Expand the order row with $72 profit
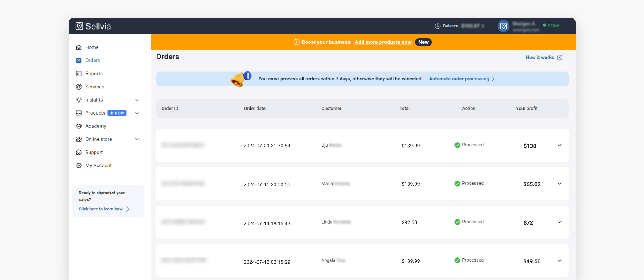The width and height of the screenshot is (644, 280). click(x=559, y=222)
